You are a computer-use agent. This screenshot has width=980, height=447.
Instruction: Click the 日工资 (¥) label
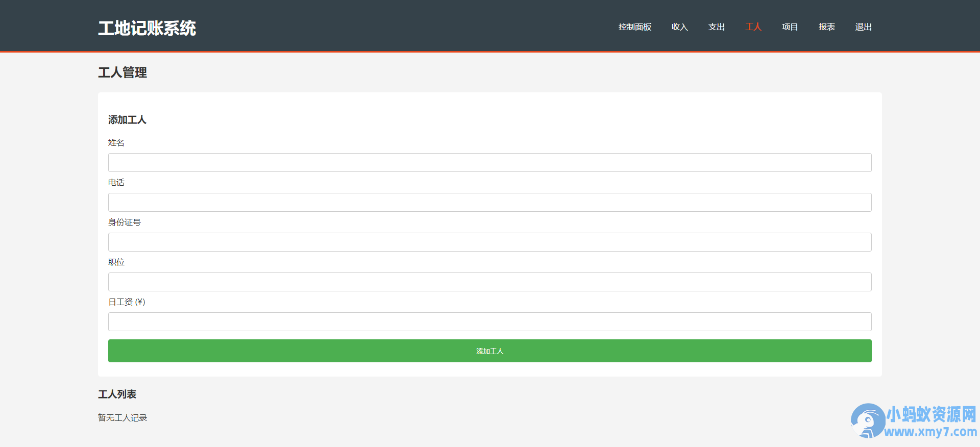pyautogui.click(x=127, y=302)
